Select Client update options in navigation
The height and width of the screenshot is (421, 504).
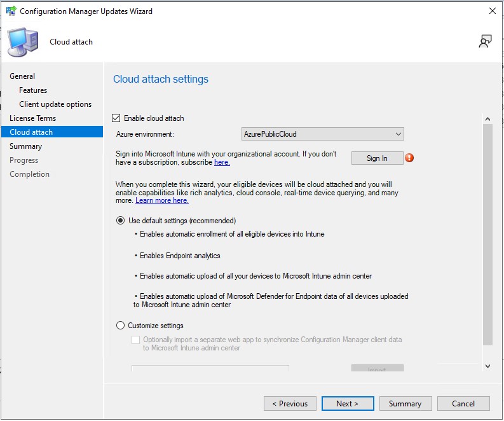coord(55,104)
